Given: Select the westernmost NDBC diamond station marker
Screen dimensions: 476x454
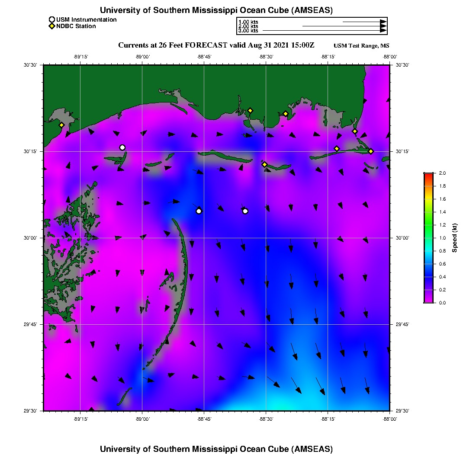Looking at the screenshot, I should pyautogui.click(x=61, y=125).
